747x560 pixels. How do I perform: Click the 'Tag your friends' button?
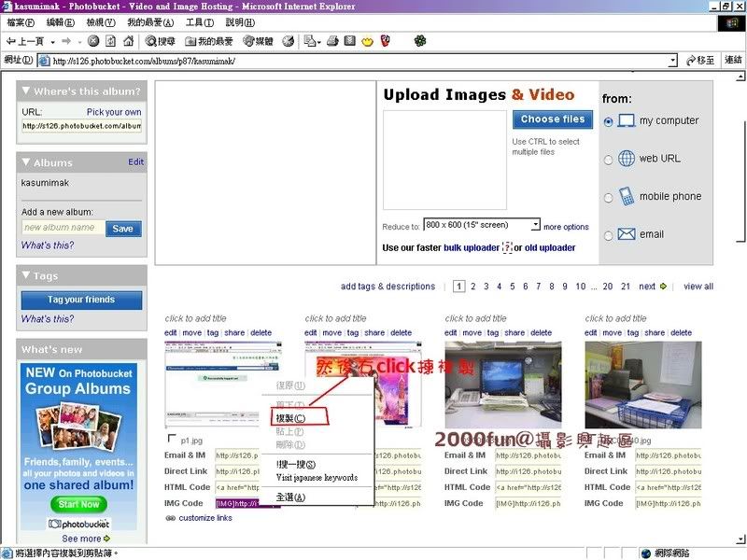pyautogui.click(x=81, y=300)
